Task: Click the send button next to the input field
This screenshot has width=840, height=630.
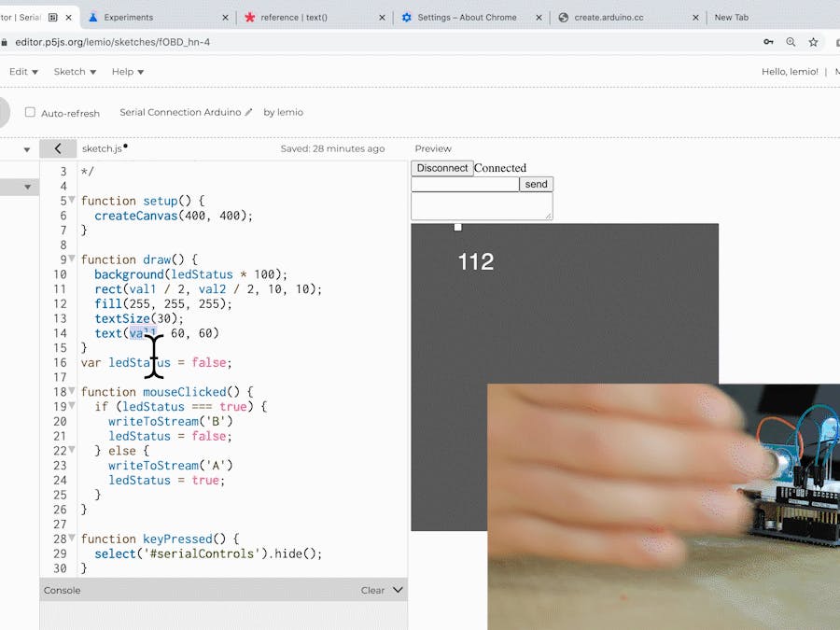Action: pos(536,184)
